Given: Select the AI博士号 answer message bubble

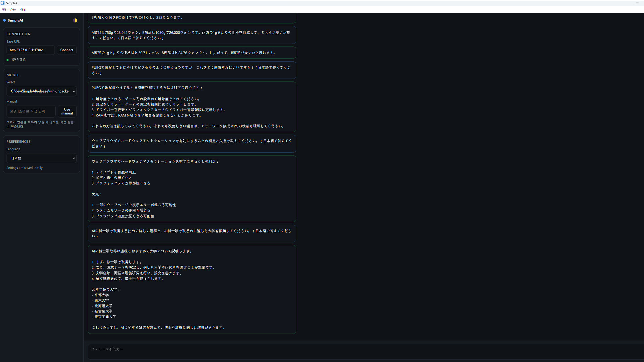Looking at the screenshot, I should pos(192,289).
